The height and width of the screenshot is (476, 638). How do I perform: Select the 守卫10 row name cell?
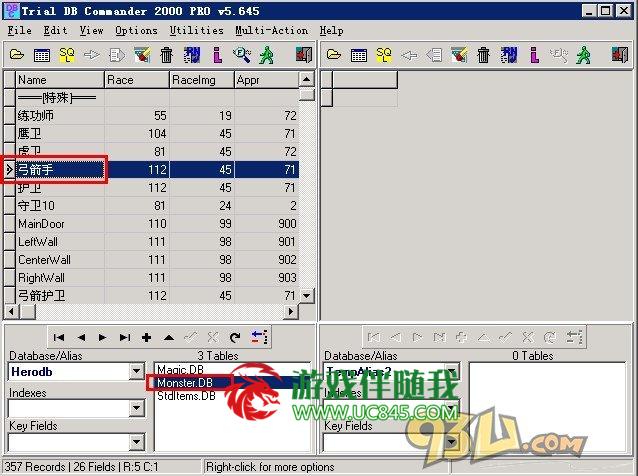(x=60, y=205)
